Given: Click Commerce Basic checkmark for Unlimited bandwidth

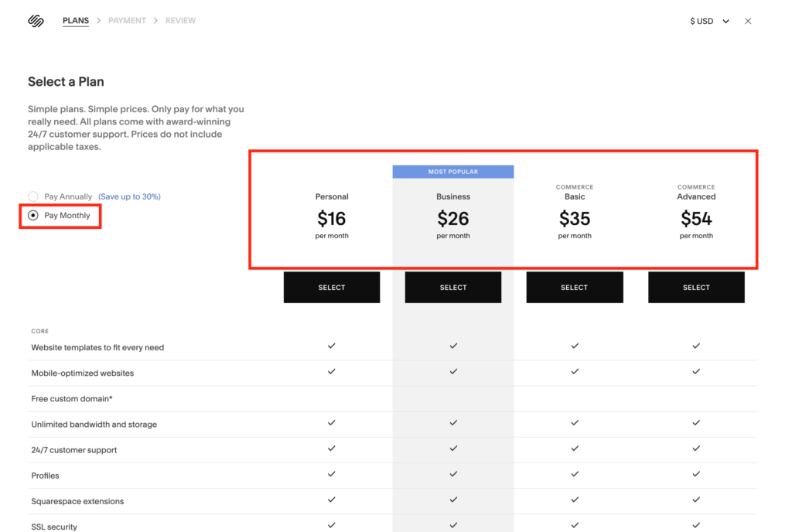Looking at the screenshot, I should (x=575, y=423).
